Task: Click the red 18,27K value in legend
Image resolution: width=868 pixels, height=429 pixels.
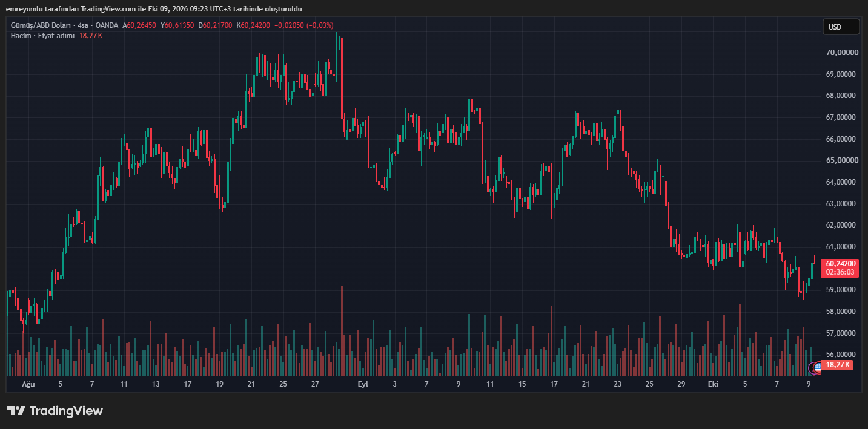Action: tap(91, 36)
